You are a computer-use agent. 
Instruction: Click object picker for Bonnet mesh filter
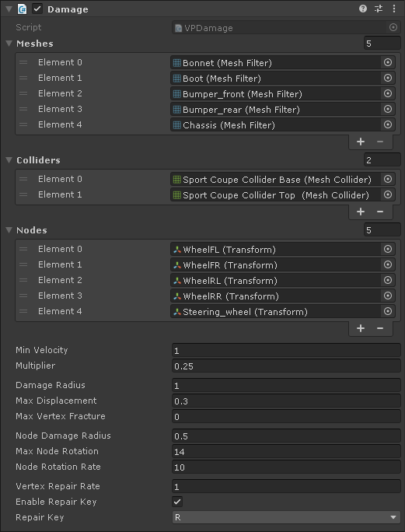[x=388, y=62]
